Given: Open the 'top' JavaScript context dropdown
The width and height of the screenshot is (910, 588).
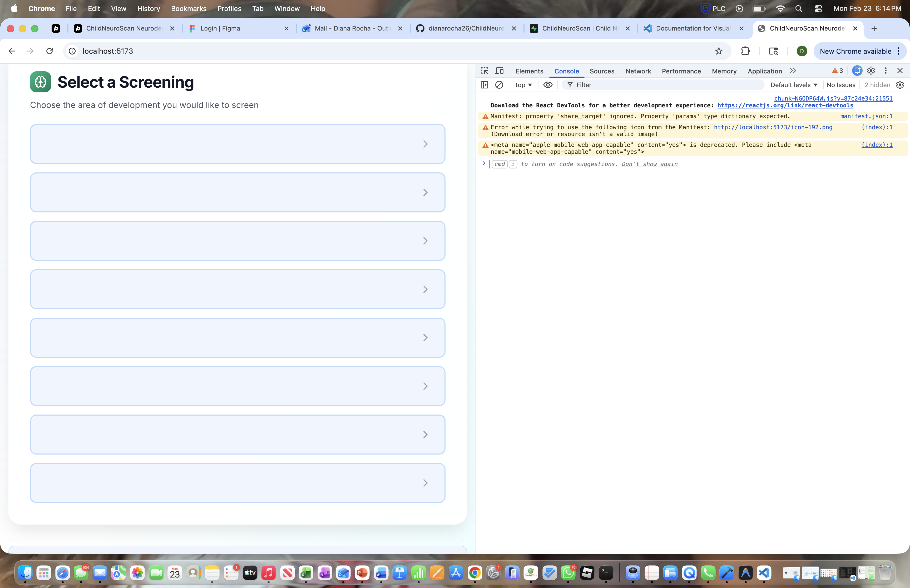Looking at the screenshot, I should click(x=523, y=85).
